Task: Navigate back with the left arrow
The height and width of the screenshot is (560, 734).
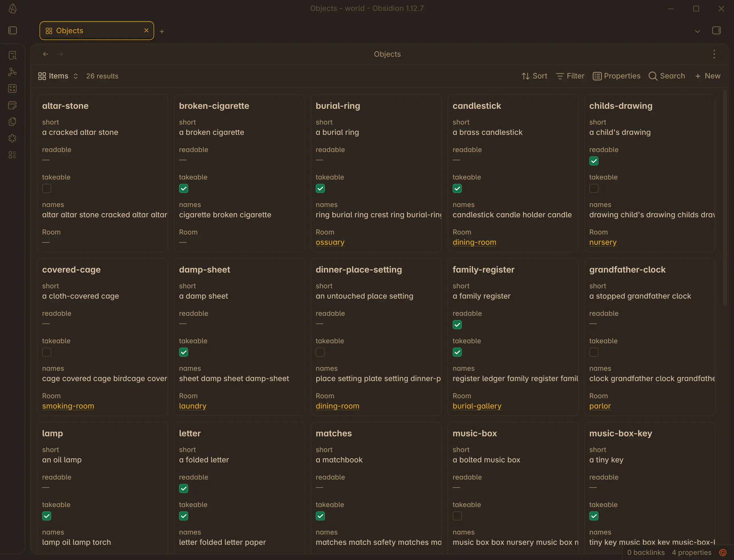Action: (x=46, y=54)
